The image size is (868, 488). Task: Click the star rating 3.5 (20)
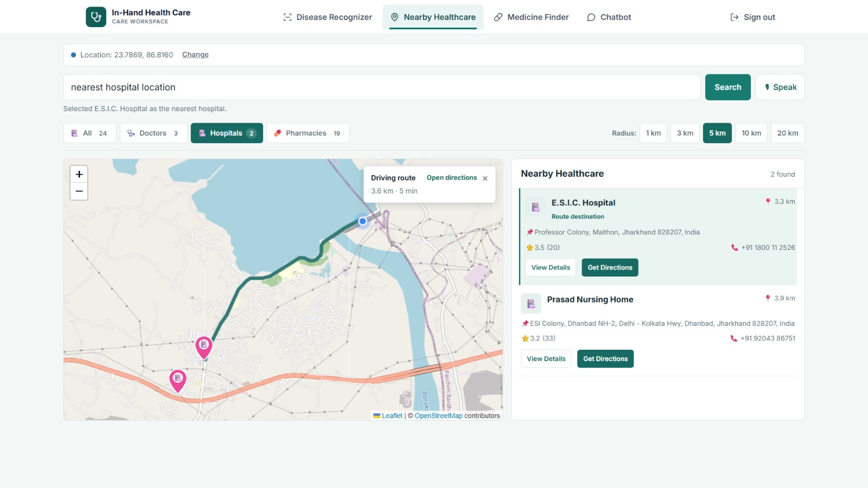pyautogui.click(x=543, y=247)
